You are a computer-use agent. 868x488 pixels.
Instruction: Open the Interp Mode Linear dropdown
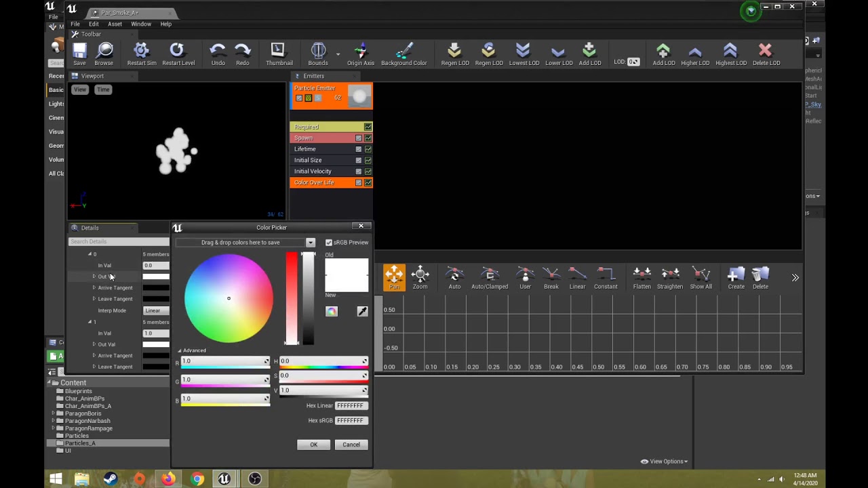coord(156,310)
